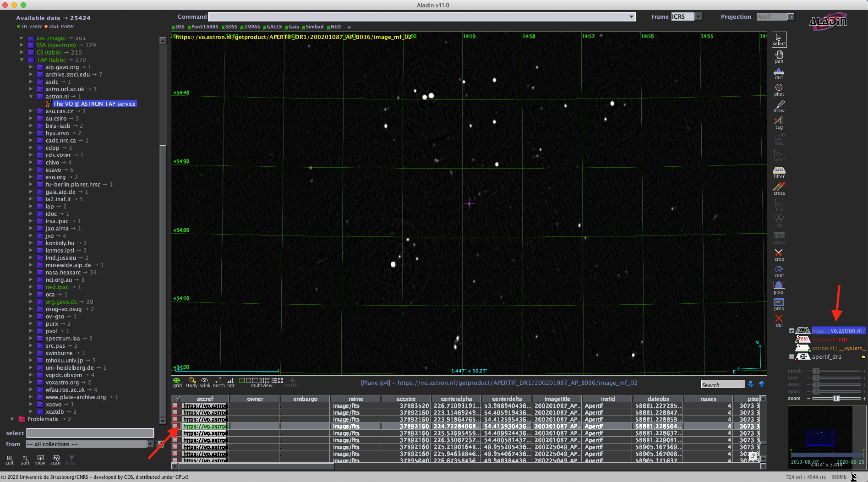868x482 pixels.
Task: Click the wink eye icon
Action: coord(205,382)
